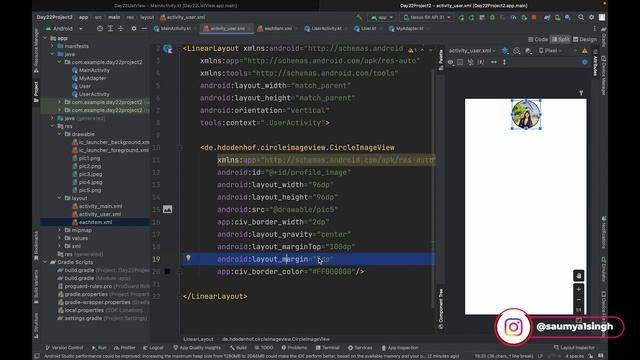Open the Logcat tool window
640x360 pixels.
153,348
